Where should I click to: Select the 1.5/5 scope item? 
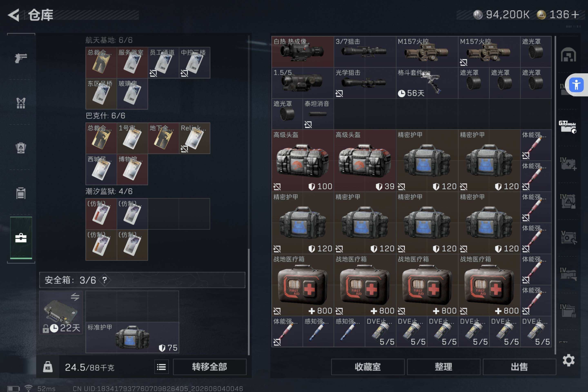pyautogui.click(x=303, y=83)
